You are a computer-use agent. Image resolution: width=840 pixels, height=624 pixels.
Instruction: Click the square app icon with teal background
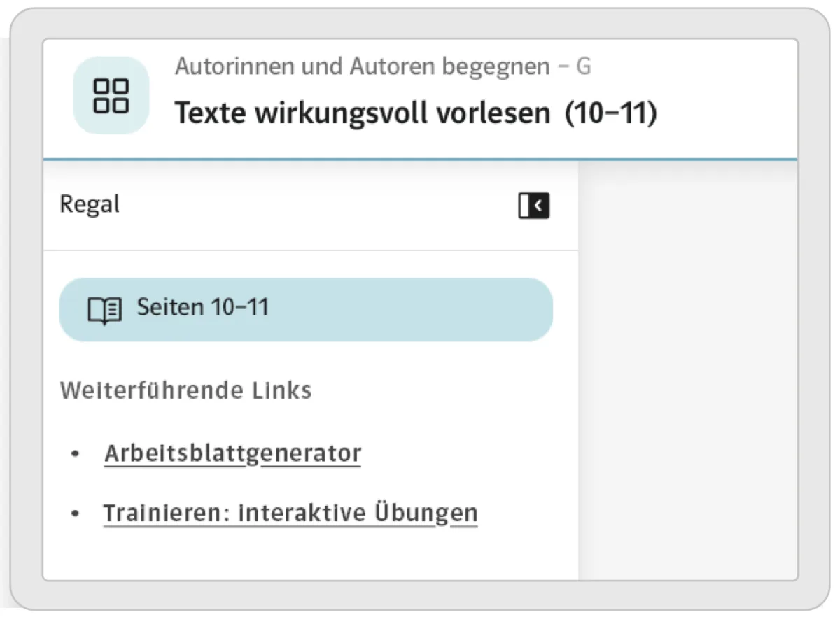click(x=111, y=94)
